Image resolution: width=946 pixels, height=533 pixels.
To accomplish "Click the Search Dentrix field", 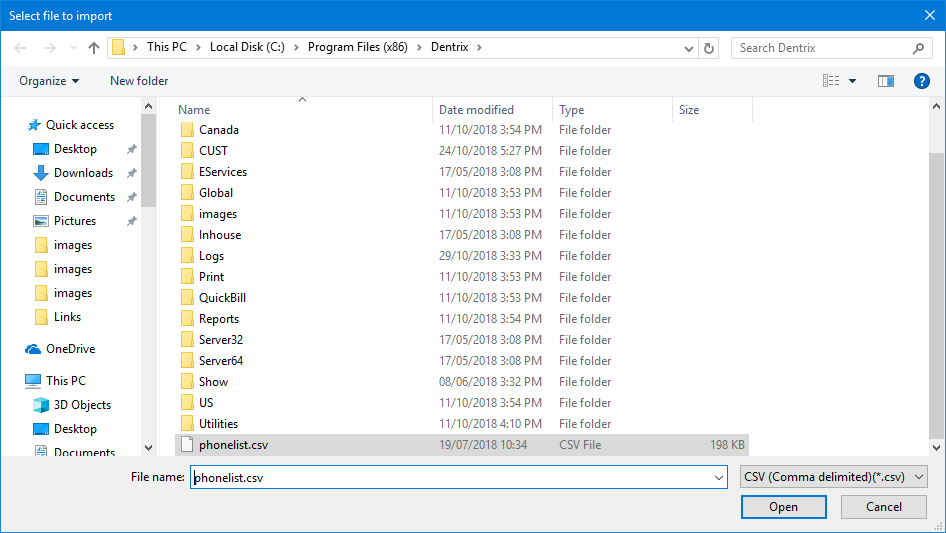I will click(x=820, y=48).
